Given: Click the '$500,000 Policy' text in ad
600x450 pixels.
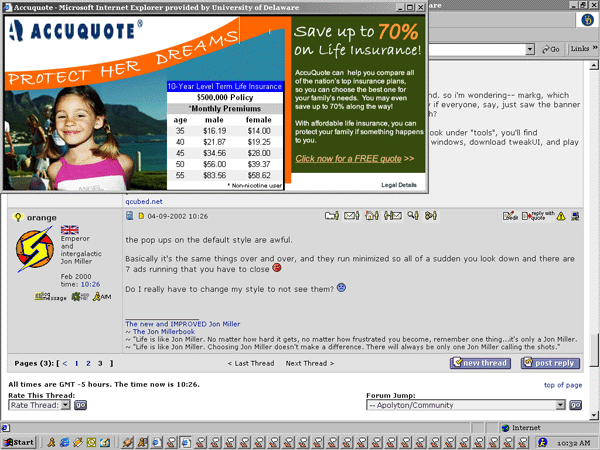Looking at the screenshot, I should click(225, 97).
